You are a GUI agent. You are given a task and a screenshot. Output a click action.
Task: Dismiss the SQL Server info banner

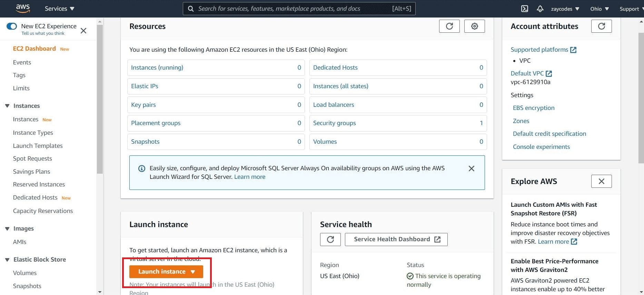point(471,169)
